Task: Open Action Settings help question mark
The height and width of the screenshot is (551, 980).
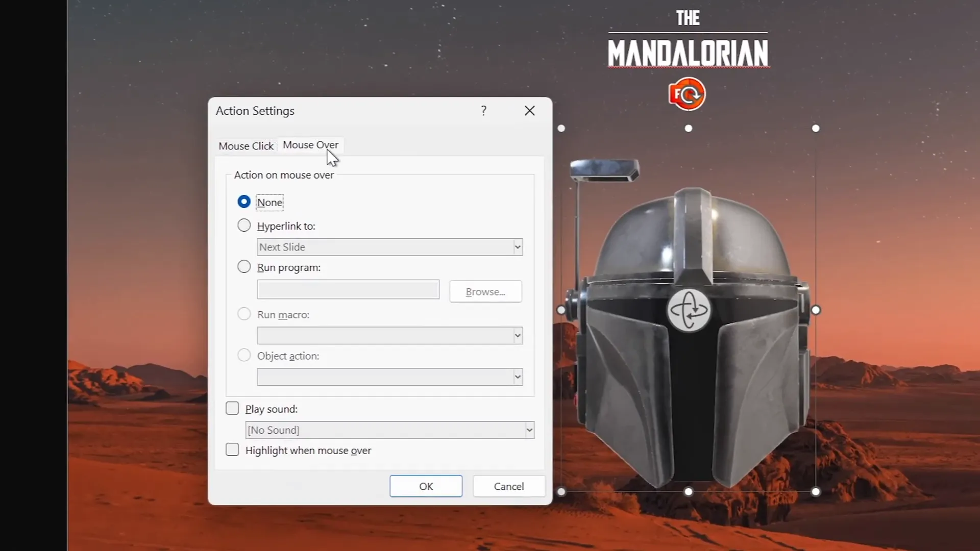Action: 483,111
